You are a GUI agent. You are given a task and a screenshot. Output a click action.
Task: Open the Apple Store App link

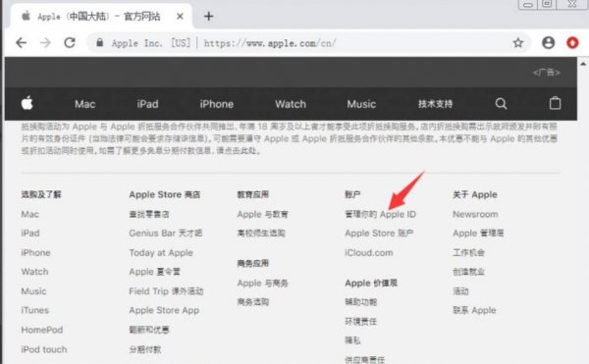164,310
